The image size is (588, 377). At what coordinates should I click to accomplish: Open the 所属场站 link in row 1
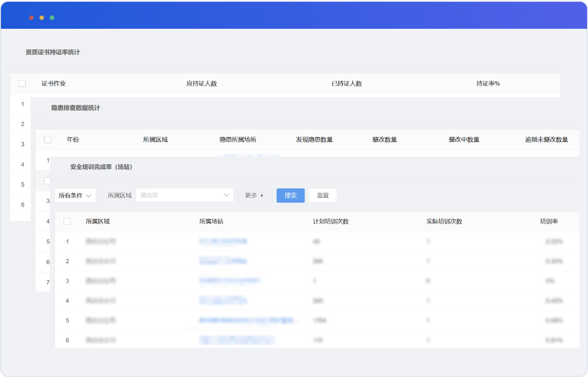(223, 242)
